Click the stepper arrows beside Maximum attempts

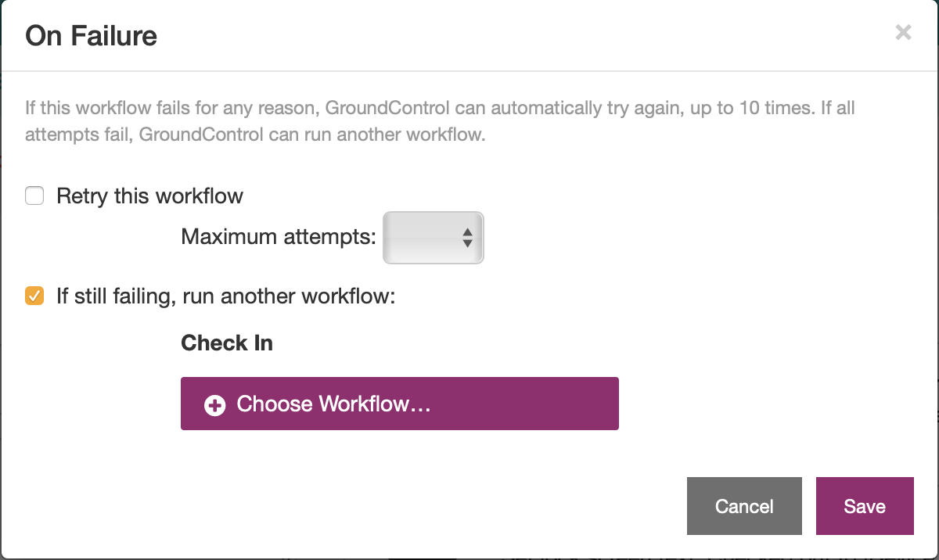tap(467, 237)
